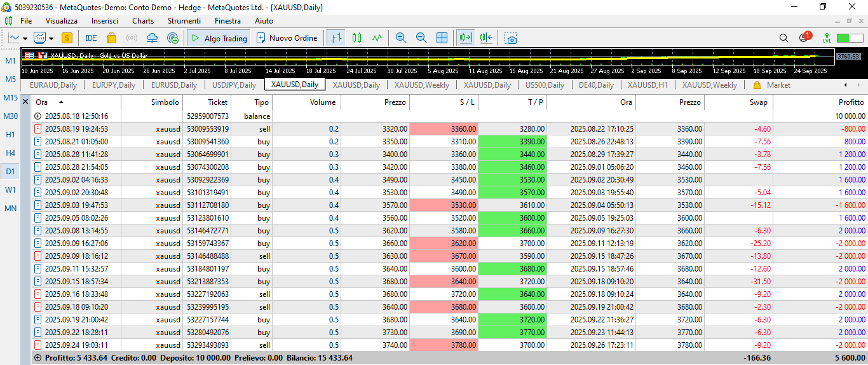
Task: Open the account profile notification icon
Action: point(804,38)
